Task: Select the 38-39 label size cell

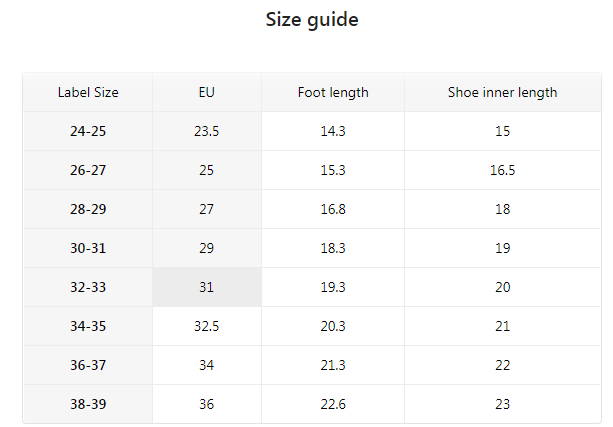Action: point(88,404)
